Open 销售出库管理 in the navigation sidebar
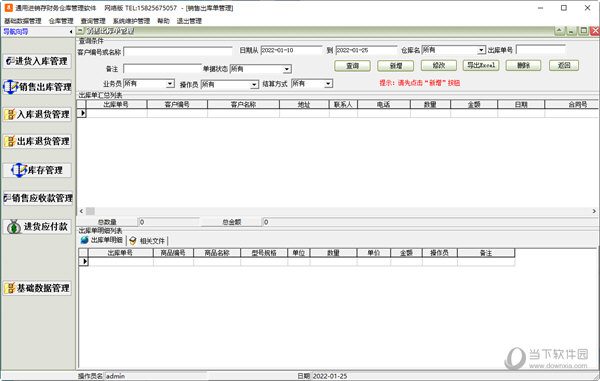 (38, 87)
